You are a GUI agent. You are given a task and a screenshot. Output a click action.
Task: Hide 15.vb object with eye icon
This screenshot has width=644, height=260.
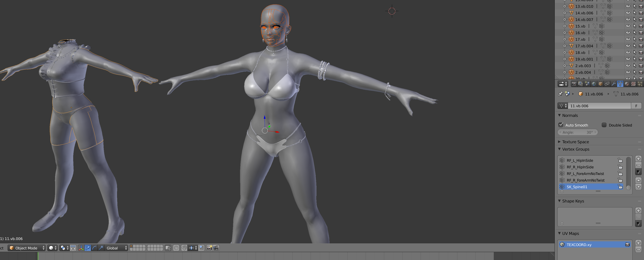[628, 26]
